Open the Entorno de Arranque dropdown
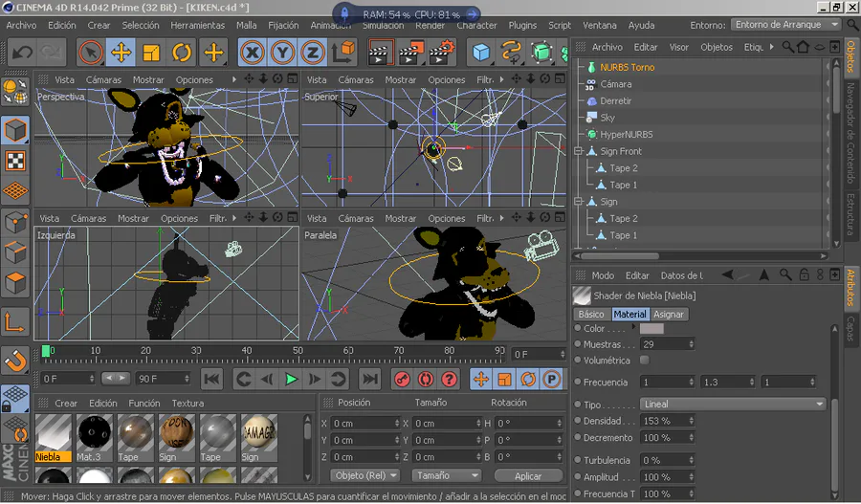 tap(786, 25)
